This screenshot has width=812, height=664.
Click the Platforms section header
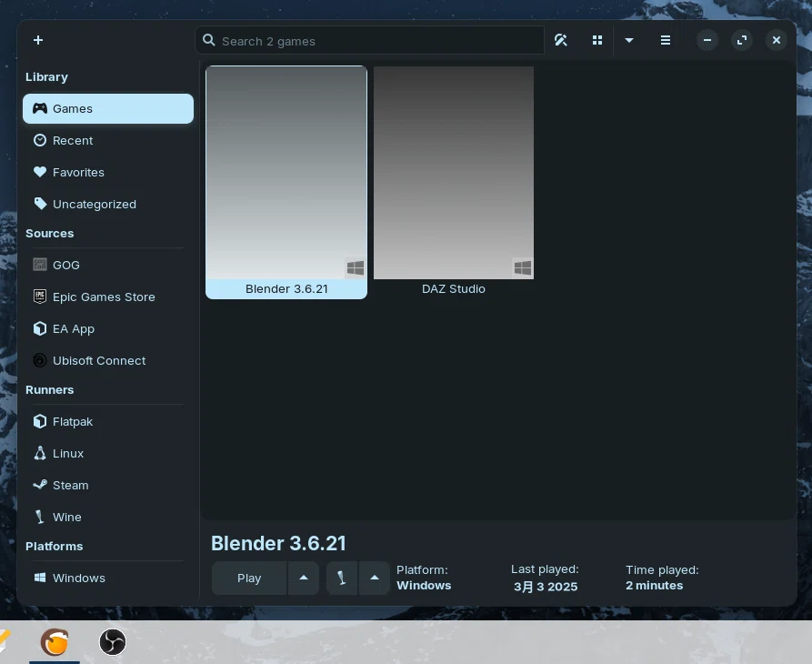[x=55, y=546]
